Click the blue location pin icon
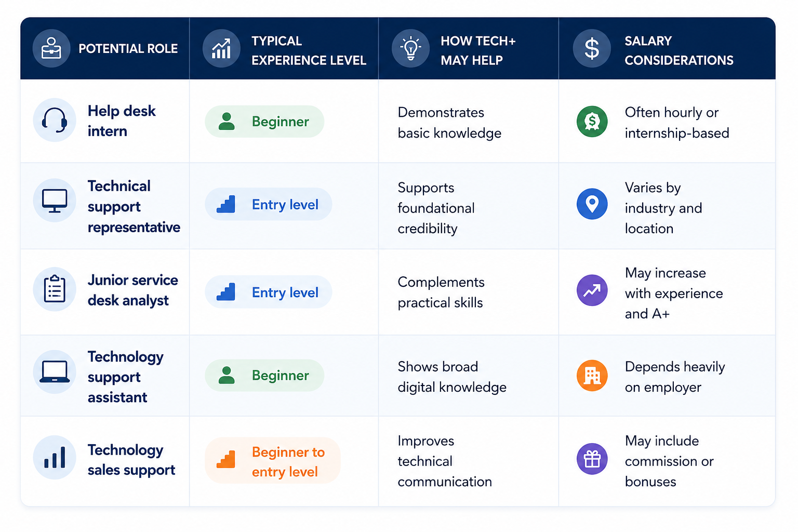The height and width of the screenshot is (532, 798). 592,204
